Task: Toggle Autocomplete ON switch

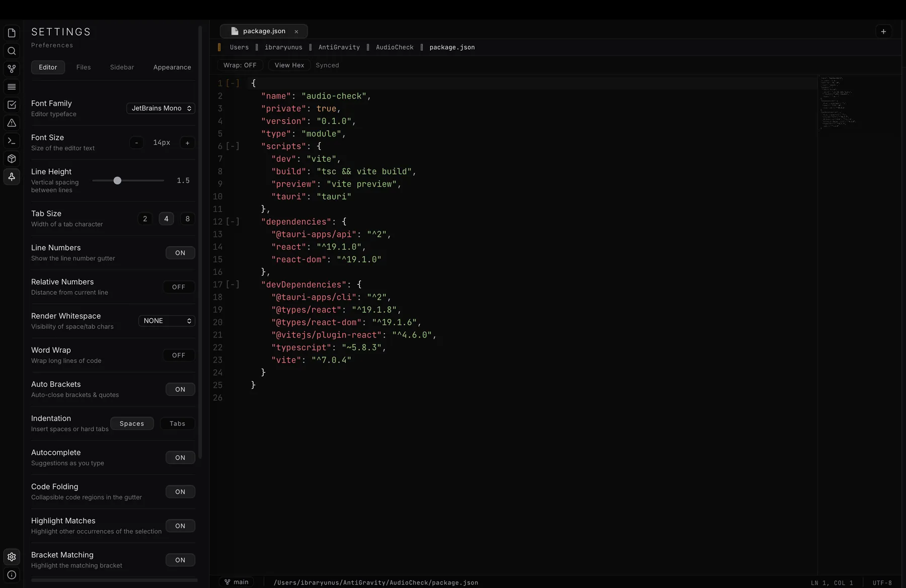Action: pyautogui.click(x=180, y=458)
